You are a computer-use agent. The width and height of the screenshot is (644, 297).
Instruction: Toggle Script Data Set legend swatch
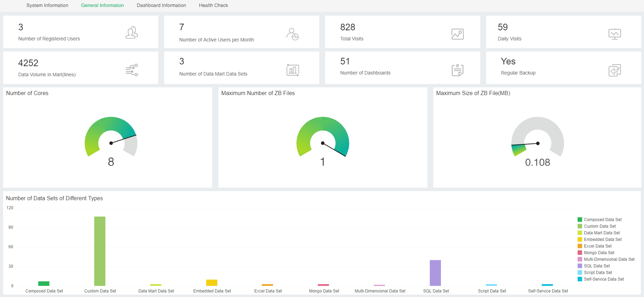pos(580,273)
